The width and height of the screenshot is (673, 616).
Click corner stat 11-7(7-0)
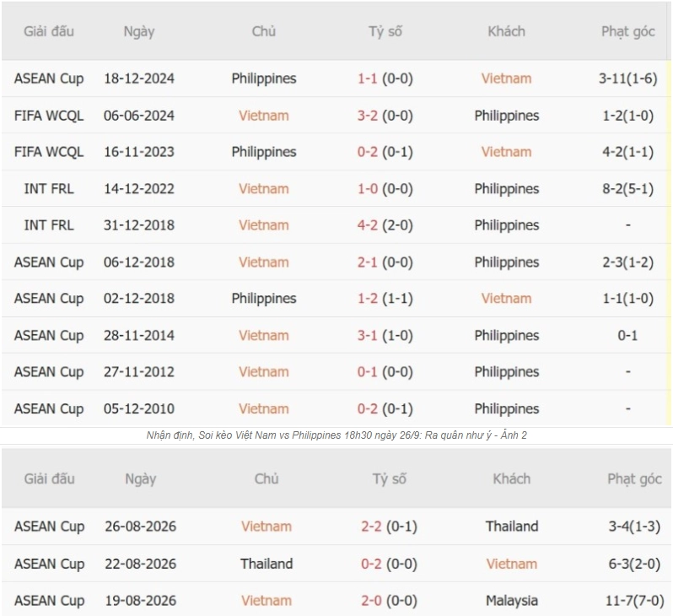pyautogui.click(x=634, y=601)
